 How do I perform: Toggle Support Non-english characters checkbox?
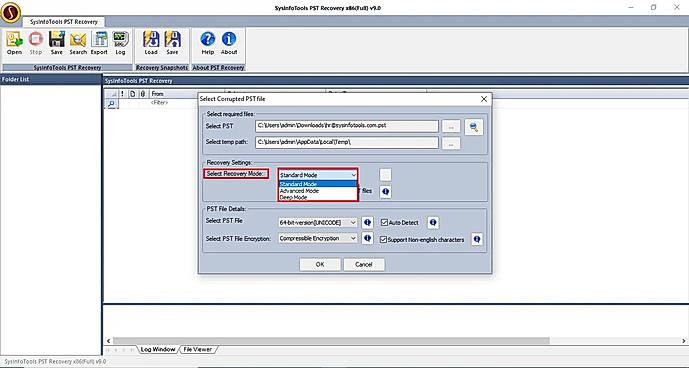coord(384,240)
